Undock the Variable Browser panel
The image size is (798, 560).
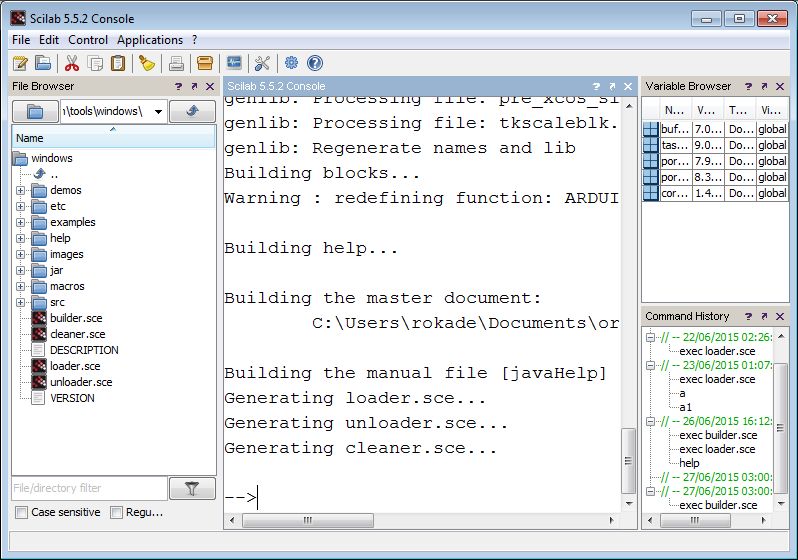[764, 87]
